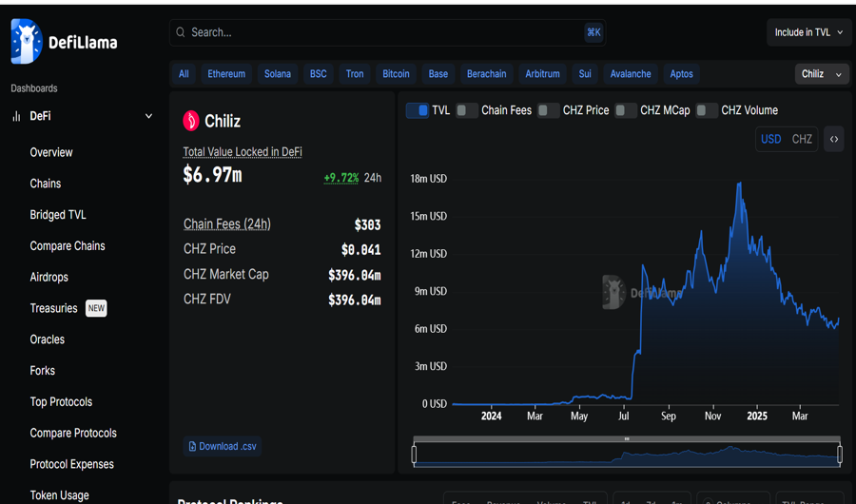Open Token Usage page

59,494
